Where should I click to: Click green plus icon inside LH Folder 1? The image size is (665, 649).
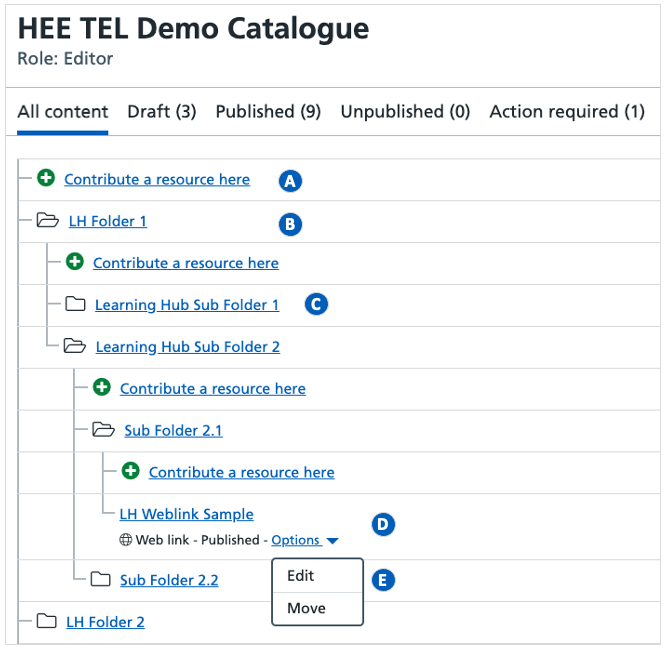coord(74,263)
